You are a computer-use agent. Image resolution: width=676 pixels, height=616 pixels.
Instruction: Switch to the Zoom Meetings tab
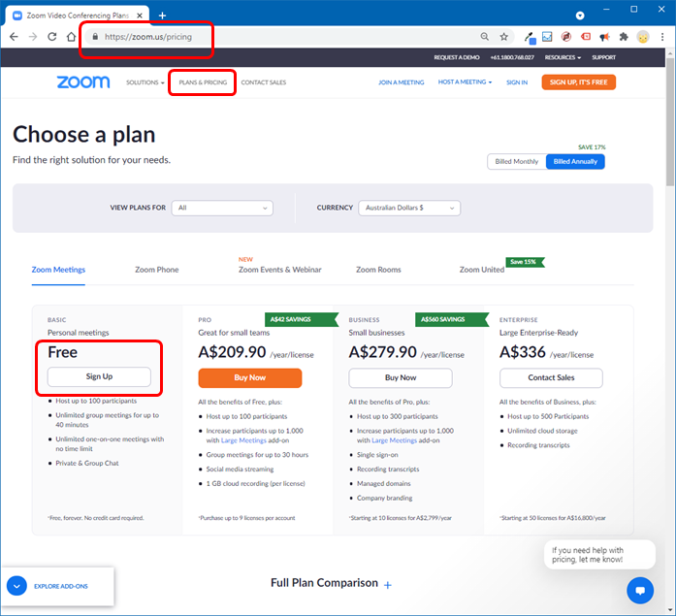pos(58,270)
